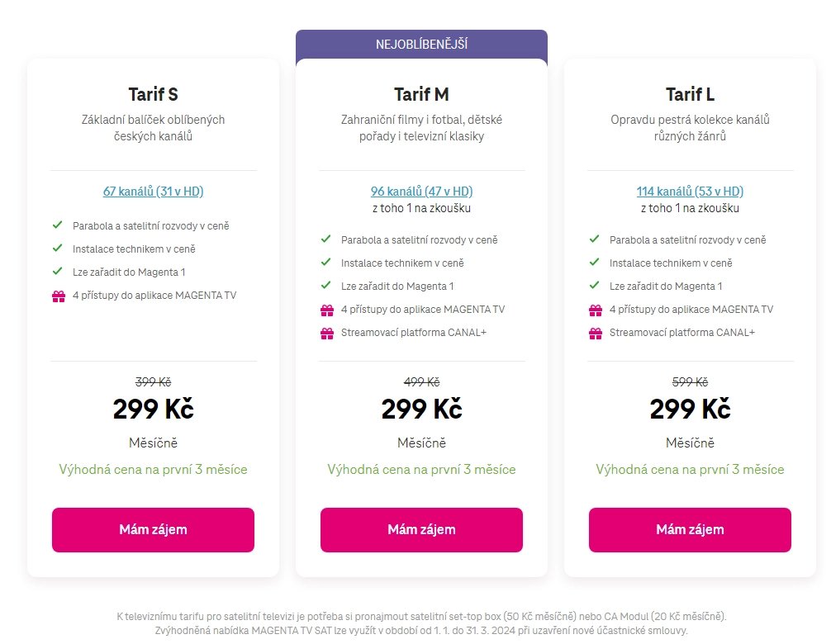Click "Mám zájem" under Tarif S
831x644 pixels.
click(153, 529)
